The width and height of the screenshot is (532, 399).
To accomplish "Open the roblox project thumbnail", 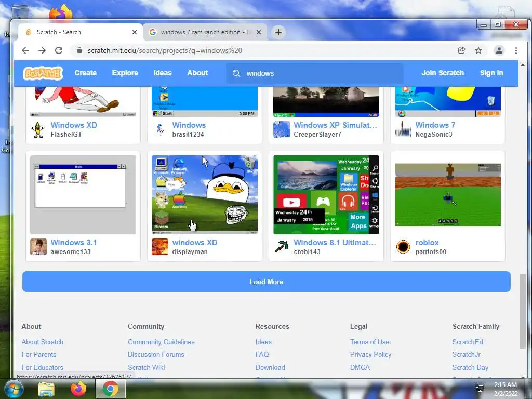I will pyautogui.click(x=448, y=195).
